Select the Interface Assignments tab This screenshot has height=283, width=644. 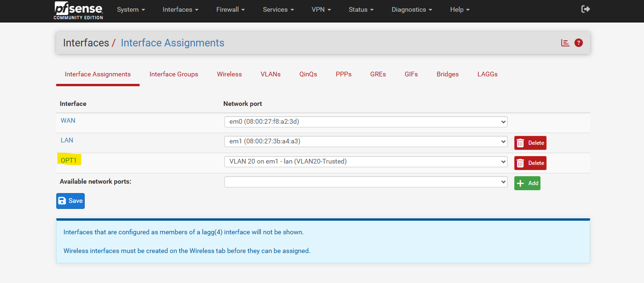pyautogui.click(x=98, y=74)
